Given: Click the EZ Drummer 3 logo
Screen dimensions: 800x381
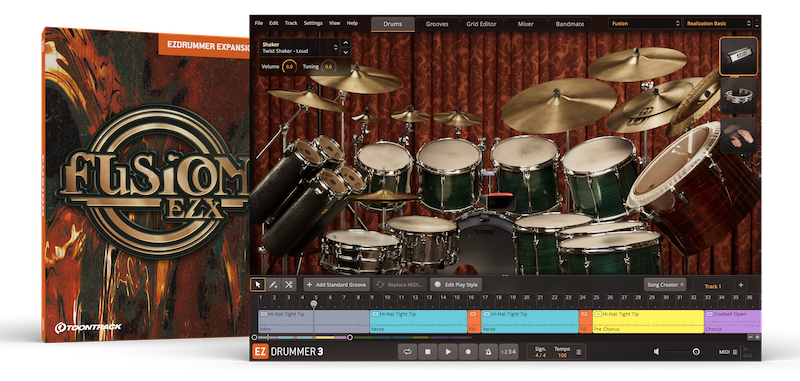Looking at the screenshot, I should click(x=288, y=352).
